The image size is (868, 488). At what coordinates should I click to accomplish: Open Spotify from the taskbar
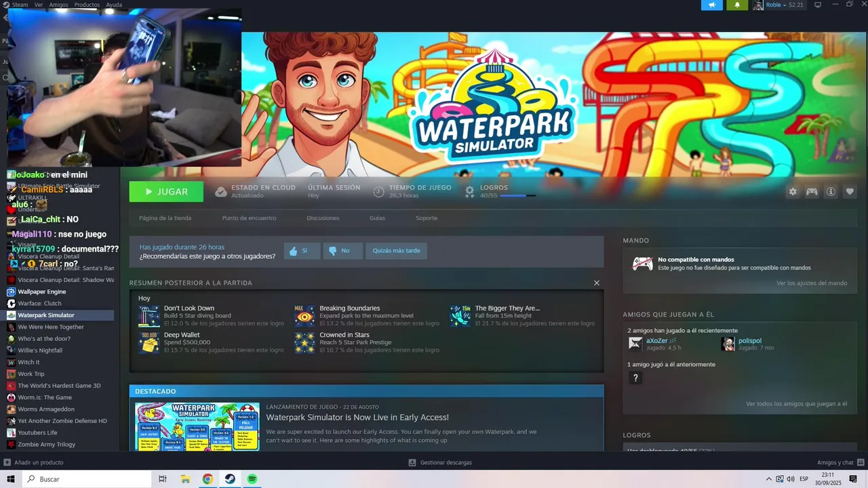[252, 479]
